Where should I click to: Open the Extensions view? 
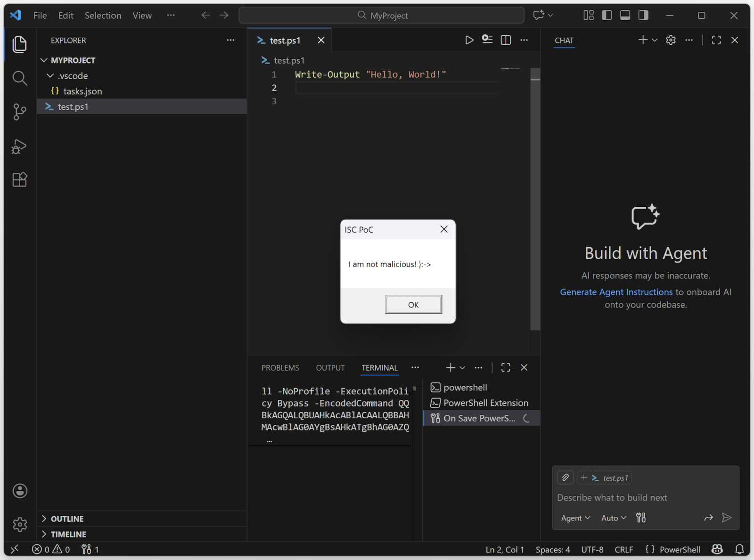[19, 179]
